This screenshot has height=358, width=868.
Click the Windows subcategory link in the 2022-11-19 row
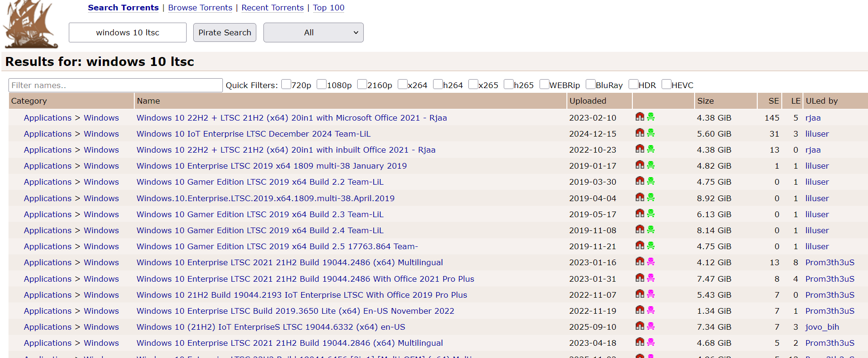pos(101,311)
